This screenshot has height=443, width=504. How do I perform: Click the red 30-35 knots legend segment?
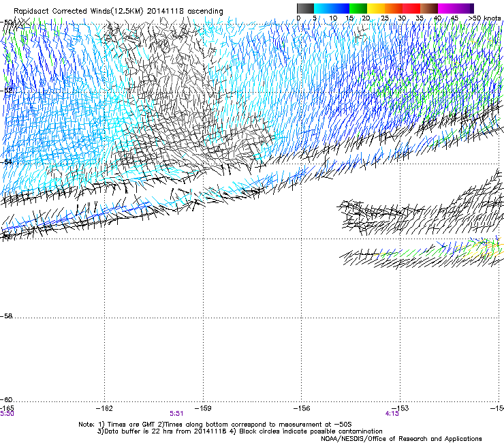tap(411, 8)
